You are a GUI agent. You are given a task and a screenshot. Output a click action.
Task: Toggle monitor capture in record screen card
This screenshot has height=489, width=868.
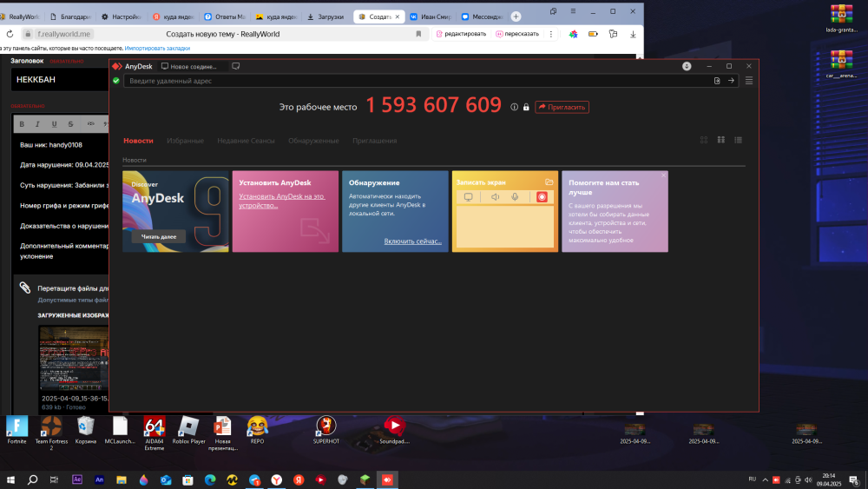[469, 196]
